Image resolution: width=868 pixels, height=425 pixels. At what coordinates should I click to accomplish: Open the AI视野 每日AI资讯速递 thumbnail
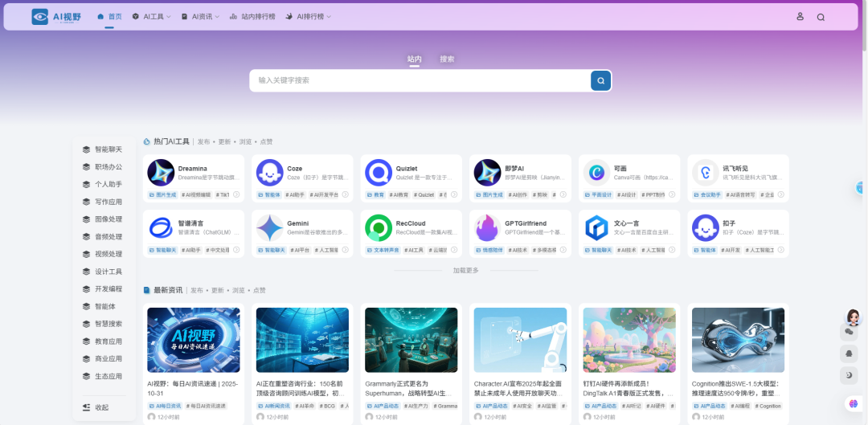click(194, 341)
